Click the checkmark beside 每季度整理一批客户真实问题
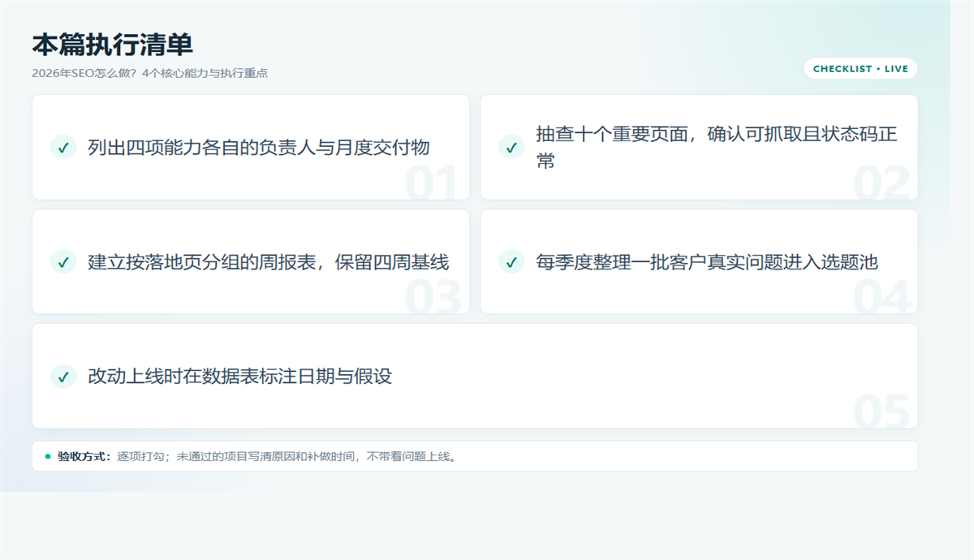974x560 pixels. [511, 261]
